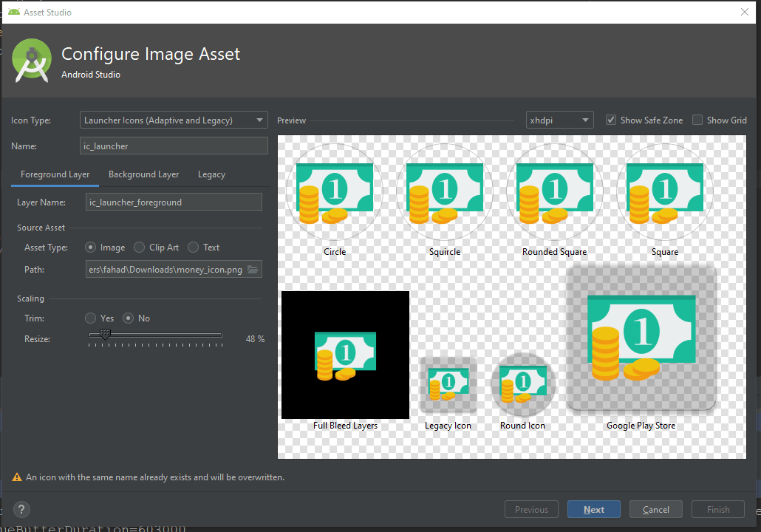The width and height of the screenshot is (761, 532).
Task: Click the Finish button
Action: (718, 509)
